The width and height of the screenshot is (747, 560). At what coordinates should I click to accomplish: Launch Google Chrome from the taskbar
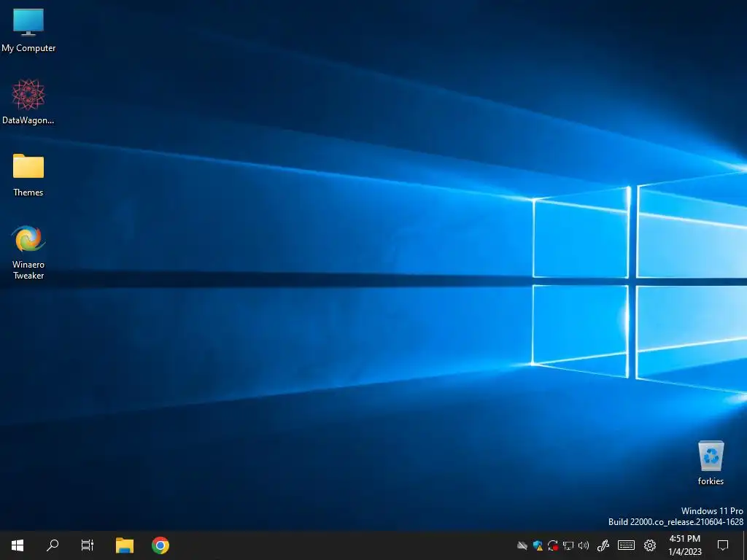tap(160, 545)
